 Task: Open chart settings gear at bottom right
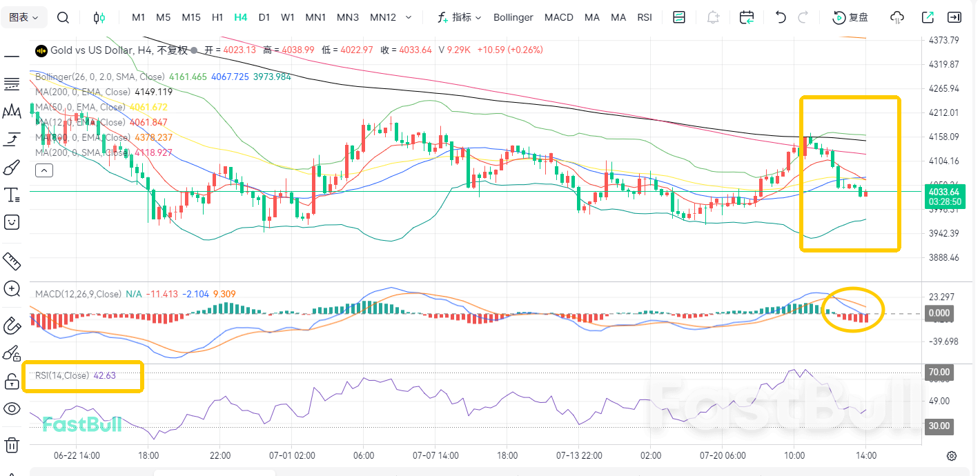tap(952, 456)
